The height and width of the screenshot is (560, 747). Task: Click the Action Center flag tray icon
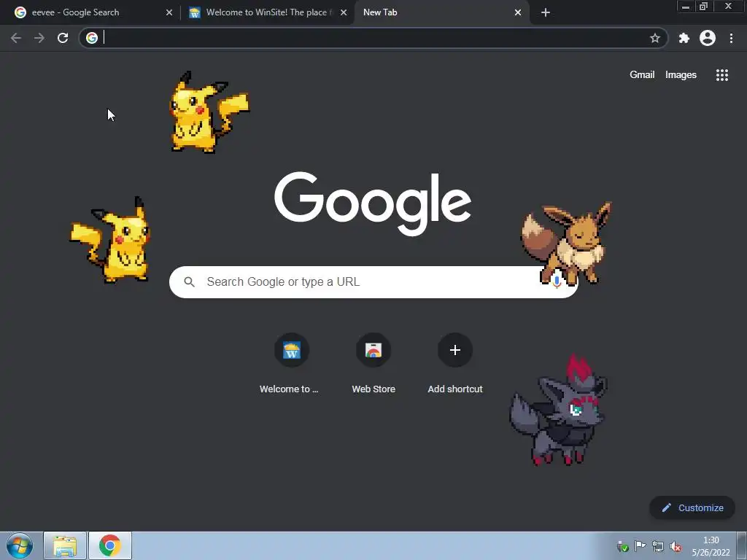[x=640, y=546]
